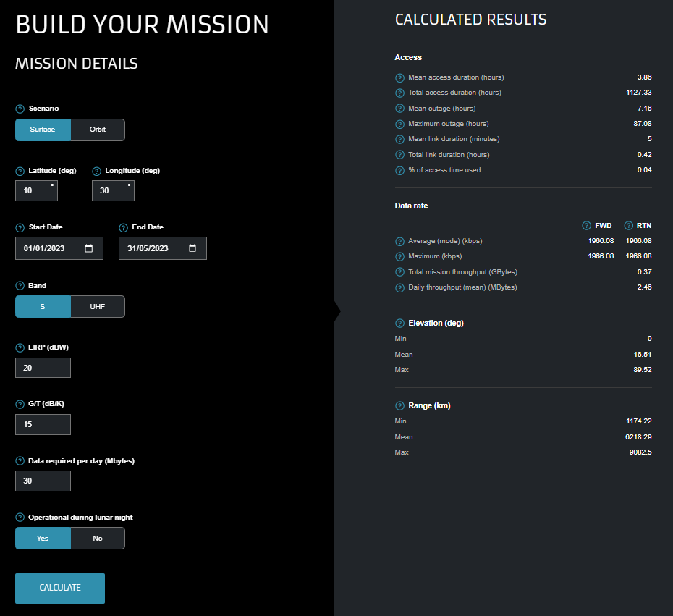Select Yes for operational during lunar night
This screenshot has height=616, width=673.
click(x=43, y=539)
